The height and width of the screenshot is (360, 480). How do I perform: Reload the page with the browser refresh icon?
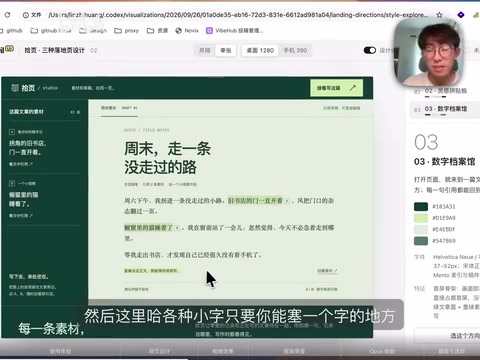(x=7, y=15)
